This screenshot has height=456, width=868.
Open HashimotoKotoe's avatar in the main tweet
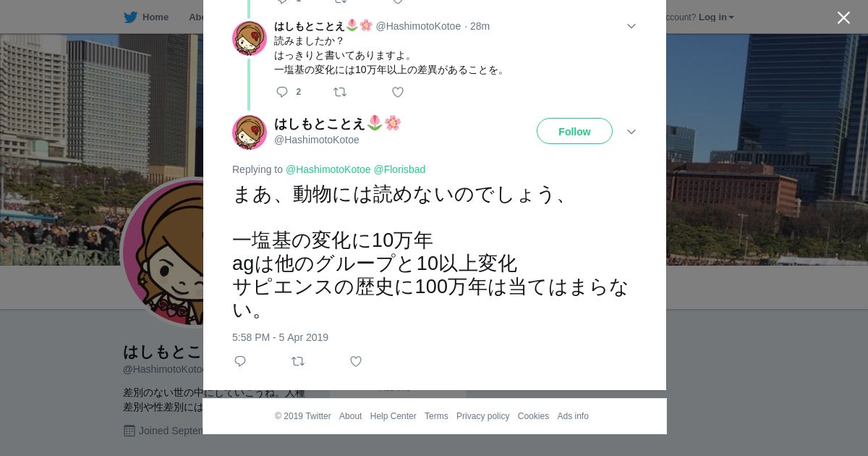tap(250, 132)
